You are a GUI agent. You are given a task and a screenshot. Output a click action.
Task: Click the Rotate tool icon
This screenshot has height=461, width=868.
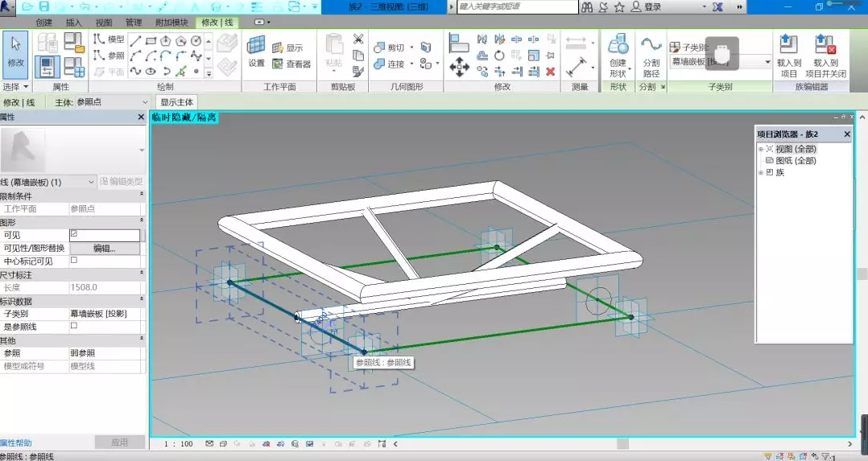pos(499,56)
